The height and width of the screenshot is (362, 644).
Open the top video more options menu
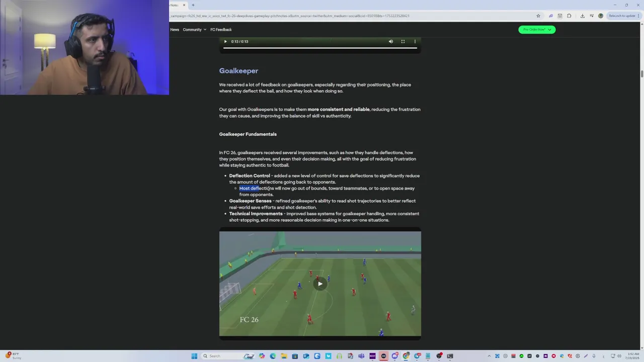point(415,41)
